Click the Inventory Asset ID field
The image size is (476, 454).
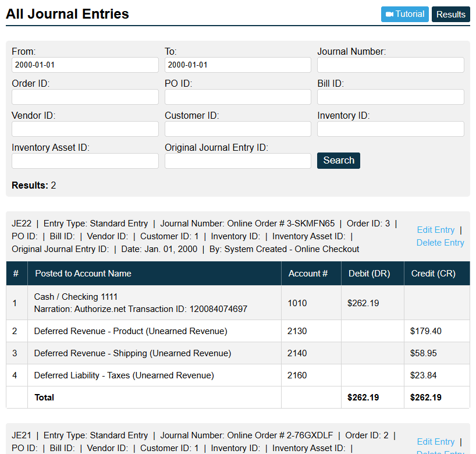(85, 161)
